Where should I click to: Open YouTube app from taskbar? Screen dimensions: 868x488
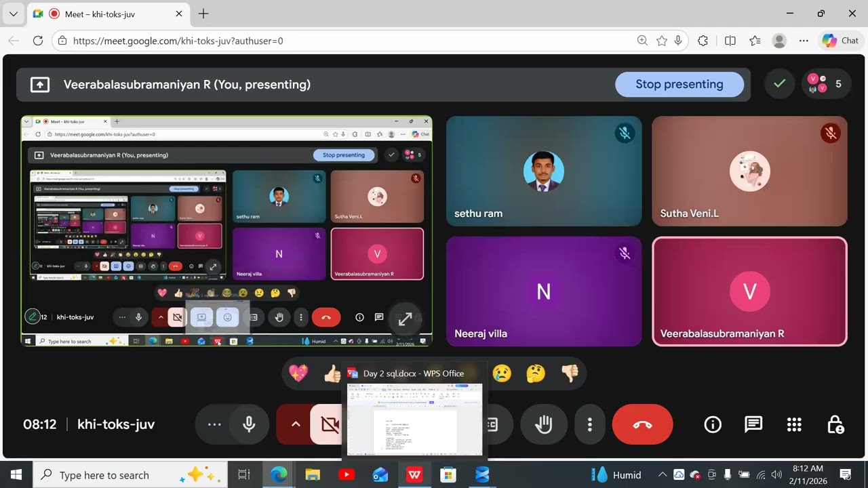347,474
